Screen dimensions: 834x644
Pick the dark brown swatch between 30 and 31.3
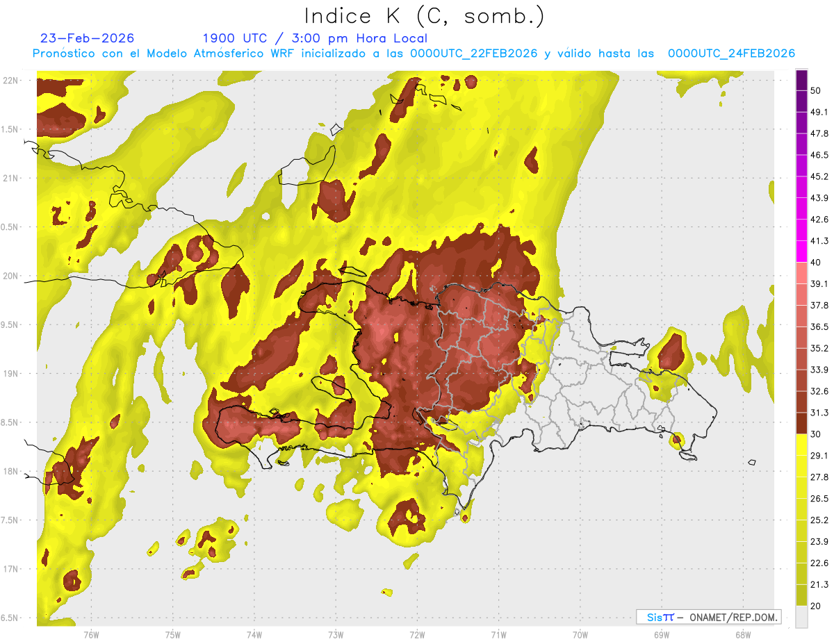(x=801, y=423)
